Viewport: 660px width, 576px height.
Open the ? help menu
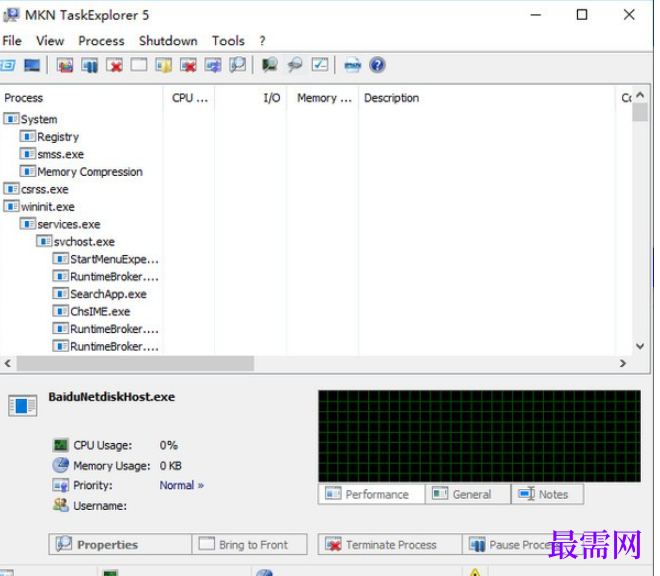[x=262, y=41]
